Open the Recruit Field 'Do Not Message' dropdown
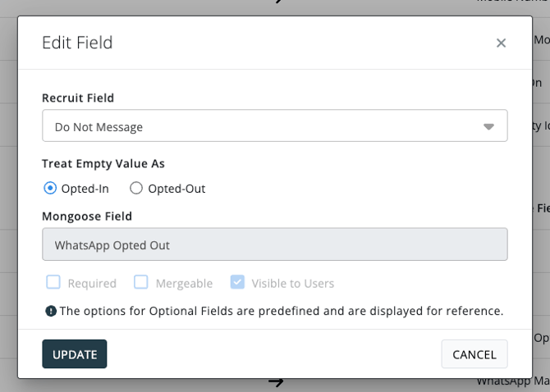Screen dimensions: 550x392 click(274, 126)
